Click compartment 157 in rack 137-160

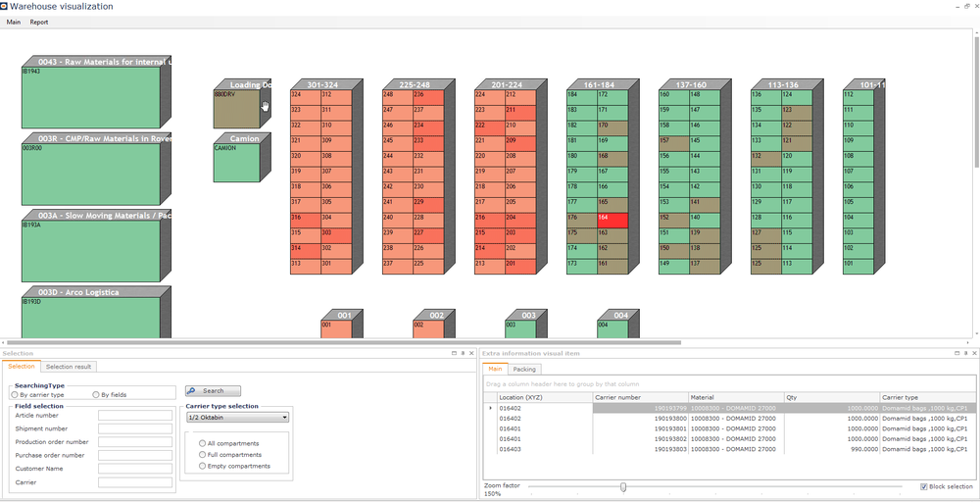point(674,143)
